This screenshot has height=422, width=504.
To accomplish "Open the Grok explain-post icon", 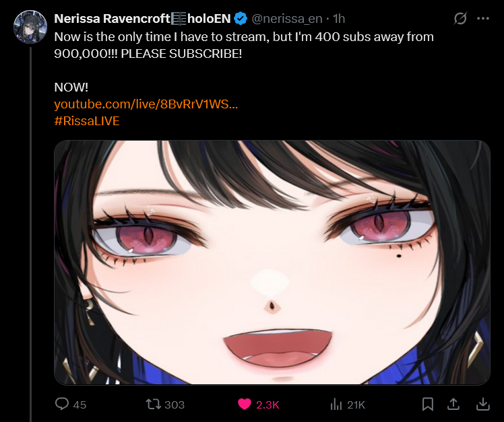I will tap(460, 18).
